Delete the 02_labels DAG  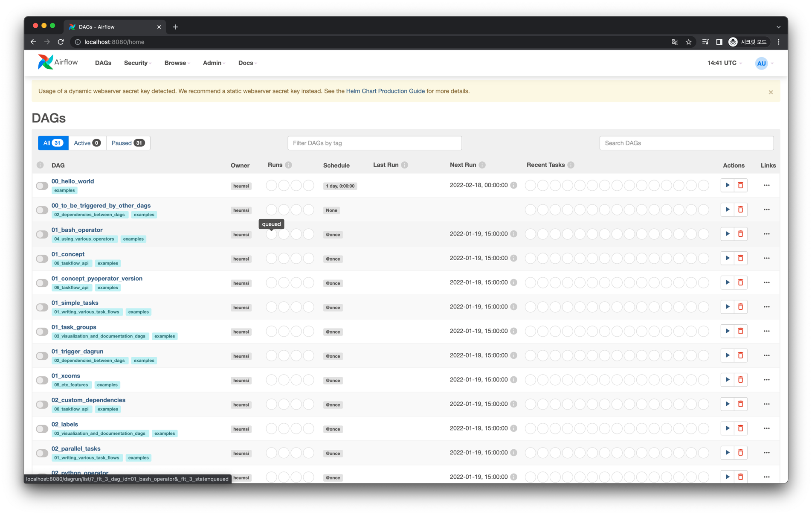click(741, 428)
